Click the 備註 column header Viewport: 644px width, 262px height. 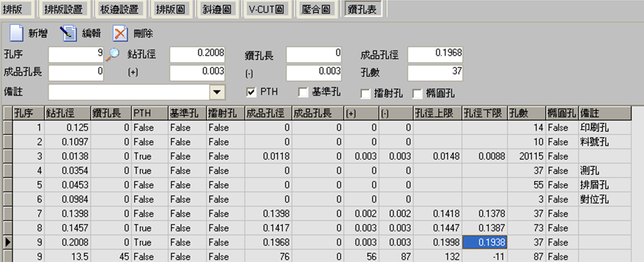tap(604, 113)
